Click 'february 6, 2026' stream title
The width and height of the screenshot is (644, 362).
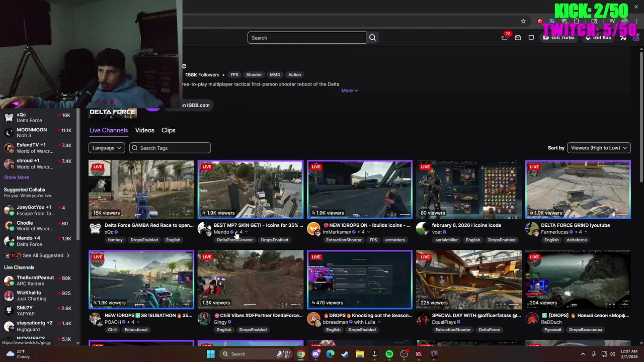click(x=466, y=225)
